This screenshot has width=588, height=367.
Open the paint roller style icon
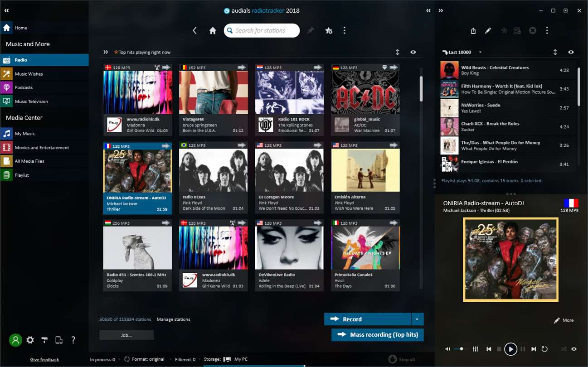pos(44,340)
